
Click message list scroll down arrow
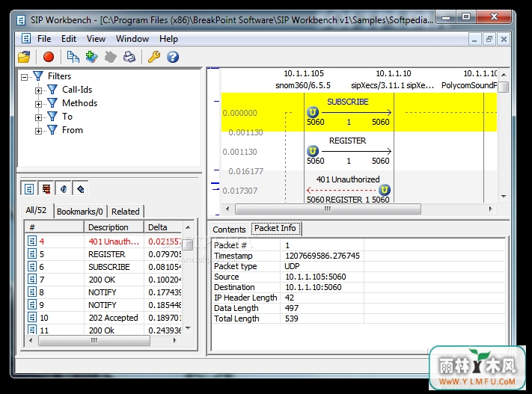click(189, 328)
